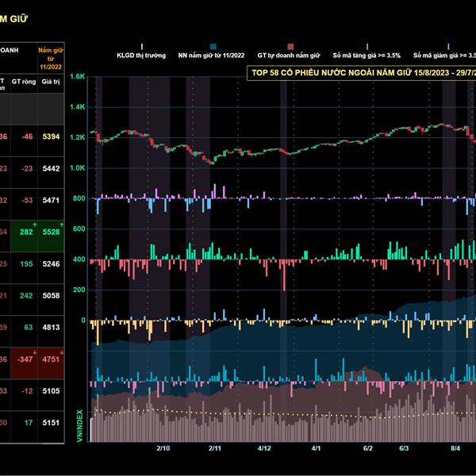
Task: Click the 6/2 date on the x-axis
Action: click(368, 448)
